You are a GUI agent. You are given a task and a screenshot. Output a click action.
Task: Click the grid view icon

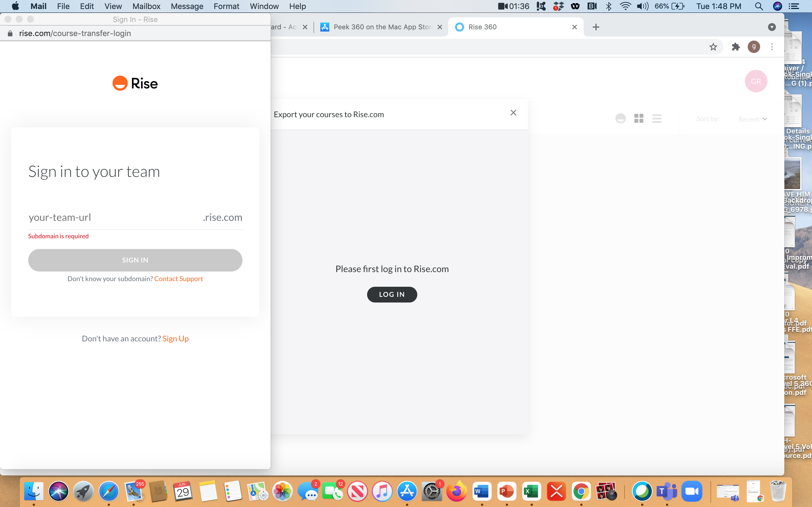click(639, 118)
